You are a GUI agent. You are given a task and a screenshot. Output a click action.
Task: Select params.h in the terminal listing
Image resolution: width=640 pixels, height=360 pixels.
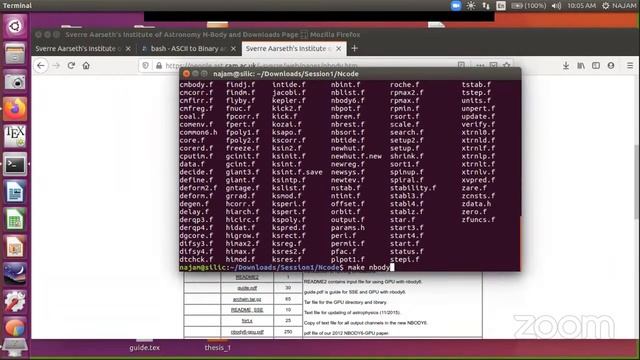[348, 228]
